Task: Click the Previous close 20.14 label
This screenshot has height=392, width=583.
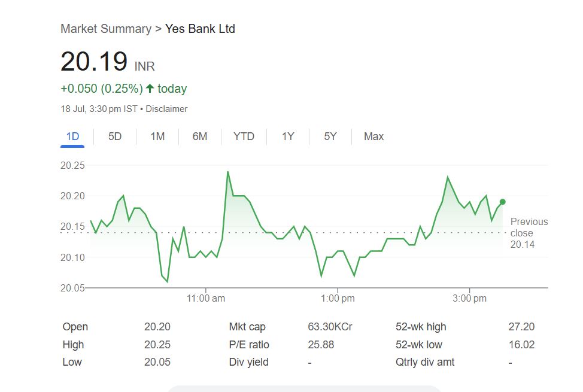Action: point(528,233)
